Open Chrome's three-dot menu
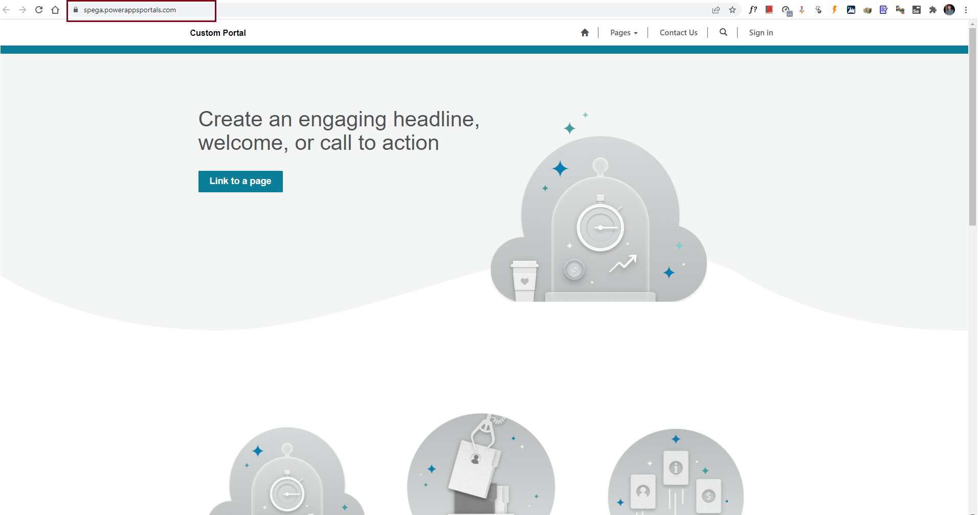This screenshot has height=515, width=980. point(966,10)
